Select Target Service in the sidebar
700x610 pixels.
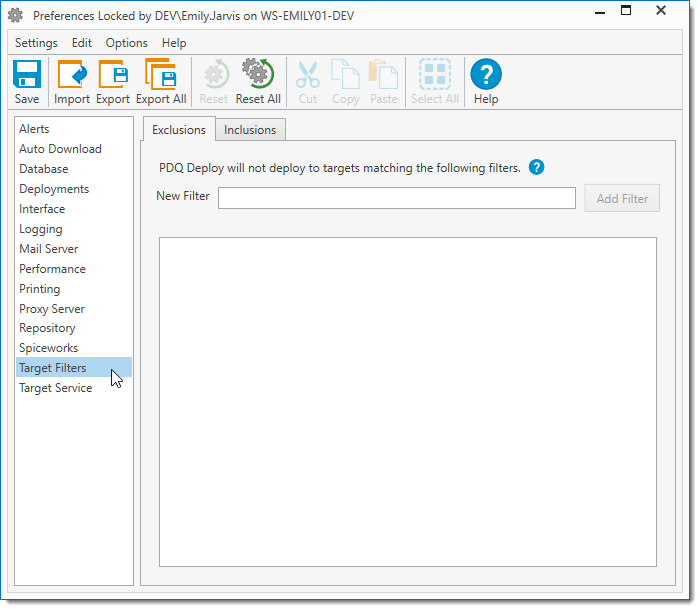(56, 388)
